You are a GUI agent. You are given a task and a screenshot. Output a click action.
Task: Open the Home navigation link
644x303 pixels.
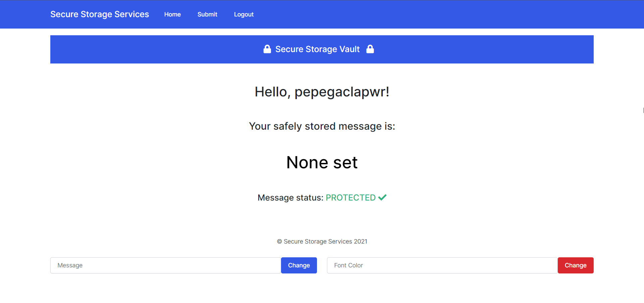click(x=172, y=14)
